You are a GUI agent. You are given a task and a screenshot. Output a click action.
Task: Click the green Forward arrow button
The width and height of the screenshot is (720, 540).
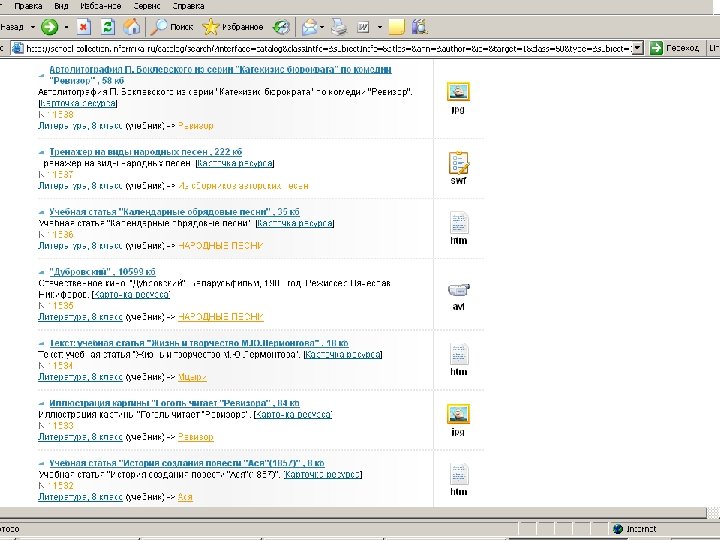coord(50,27)
